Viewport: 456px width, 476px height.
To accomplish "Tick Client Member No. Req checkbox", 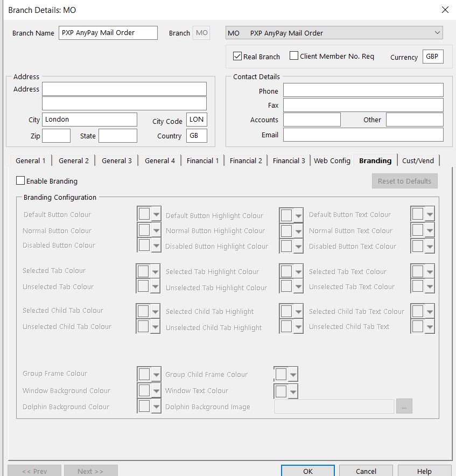I will coord(293,55).
